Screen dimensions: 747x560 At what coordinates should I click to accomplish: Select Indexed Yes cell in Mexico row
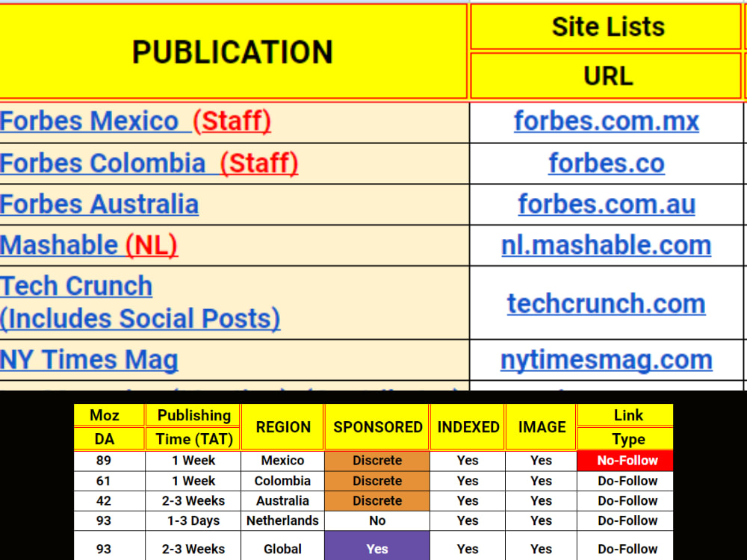pyautogui.click(x=468, y=461)
